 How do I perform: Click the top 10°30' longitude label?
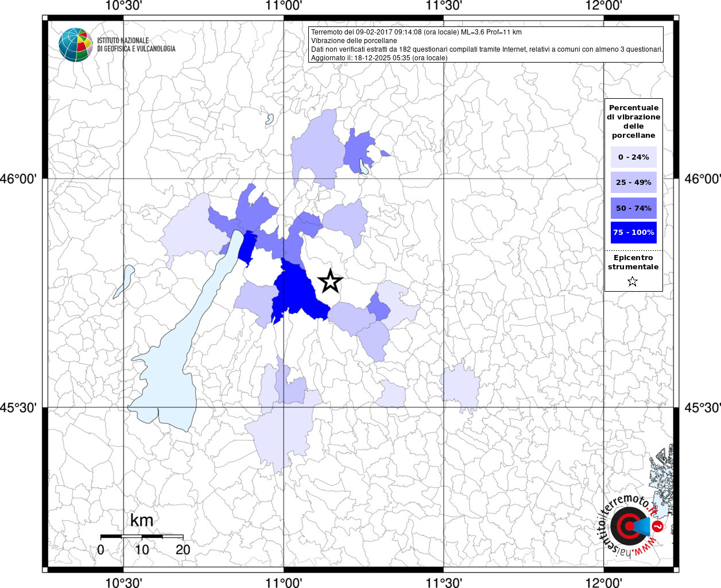[123, 6]
